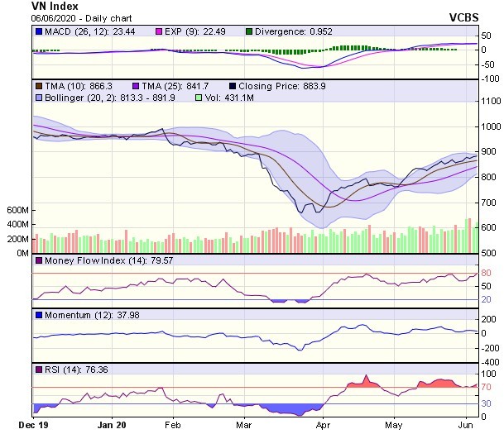The image size is (504, 434).
Task: Click the Closing Price legend marker
Action: [233, 85]
